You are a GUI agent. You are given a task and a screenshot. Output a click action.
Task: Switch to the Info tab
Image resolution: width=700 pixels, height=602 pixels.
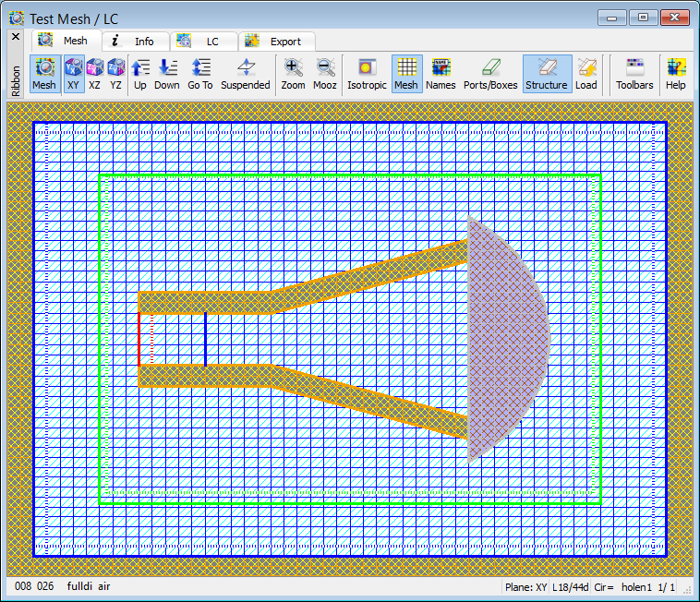tap(136, 41)
